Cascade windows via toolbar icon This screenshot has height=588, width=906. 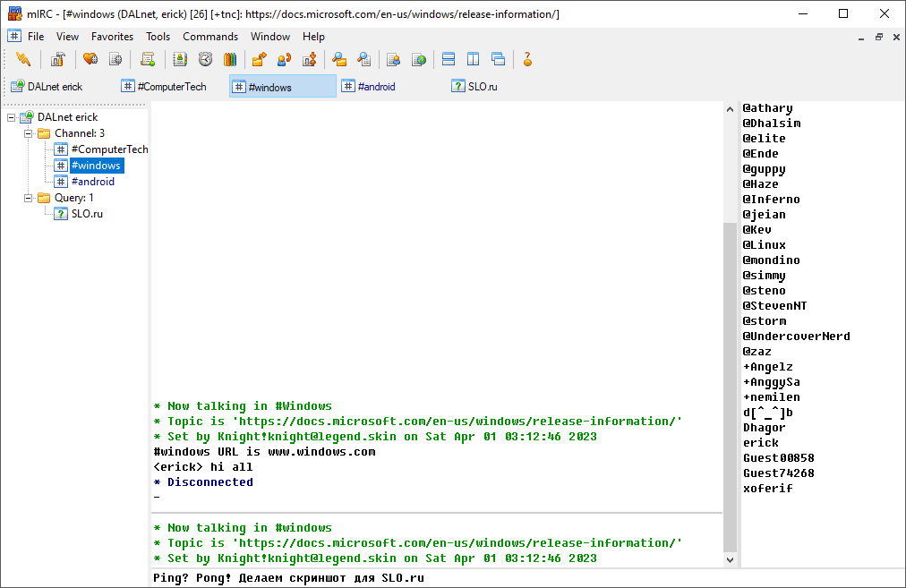[498, 59]
